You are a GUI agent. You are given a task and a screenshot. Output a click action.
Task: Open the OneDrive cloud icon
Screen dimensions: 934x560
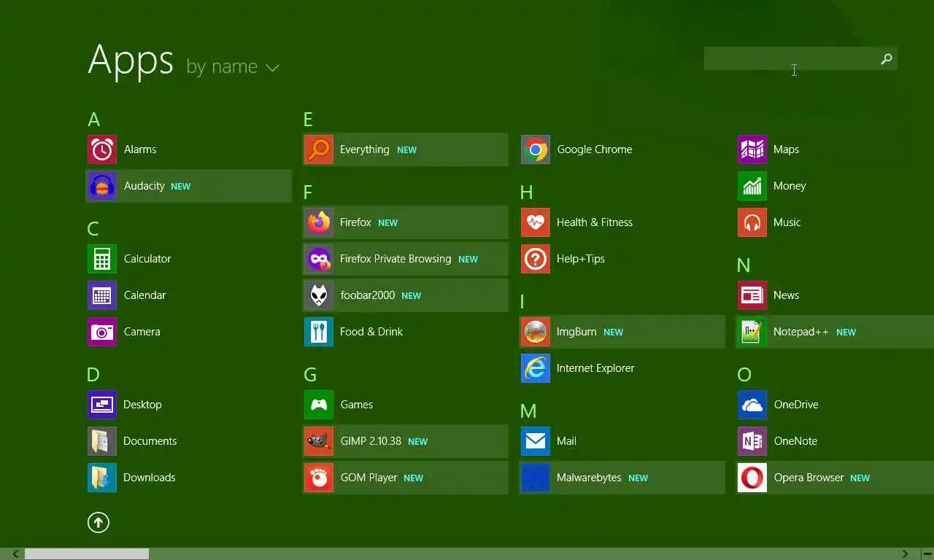coord(752,405)
